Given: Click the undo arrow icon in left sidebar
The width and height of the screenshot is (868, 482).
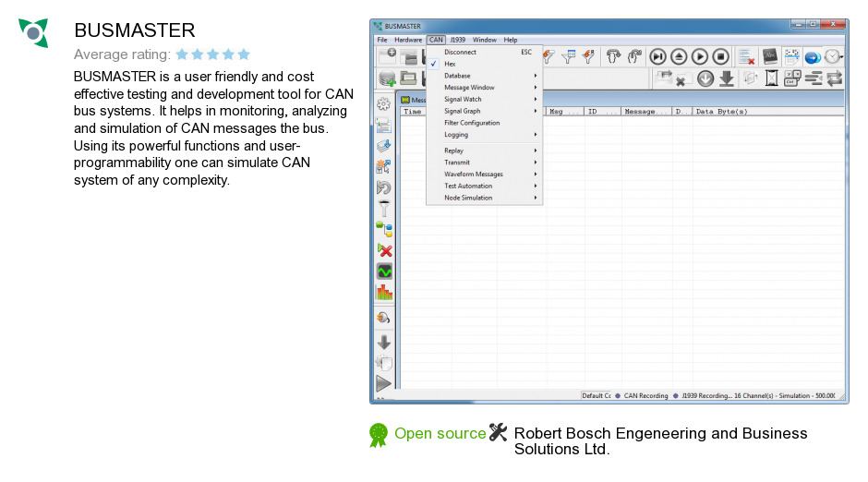Looking at the screenshot, I should click(383, 187).
